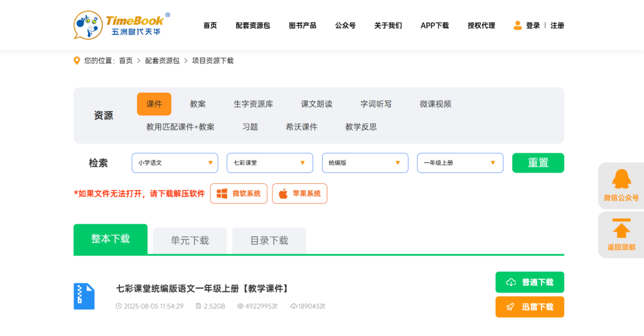The width and height of the screenshot is (644, 336).
Task: Click the download count 189043次
Action: point(312,306)
